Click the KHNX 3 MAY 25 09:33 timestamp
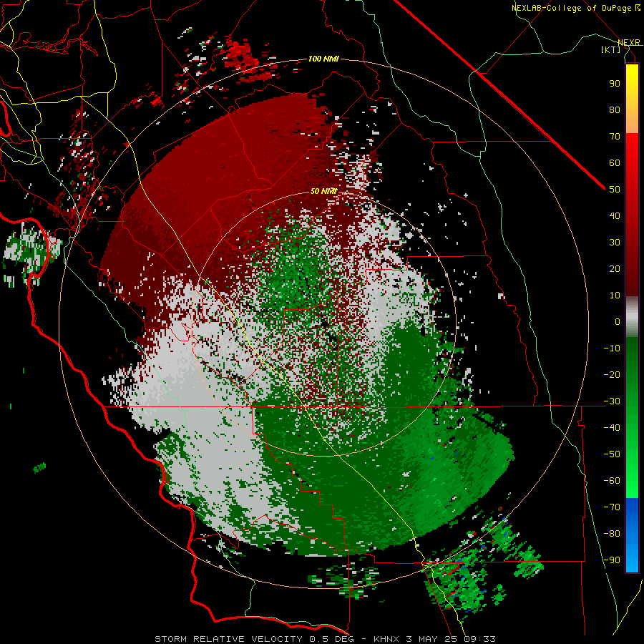Viewport: 644px width, 644px height. point(434,639)
